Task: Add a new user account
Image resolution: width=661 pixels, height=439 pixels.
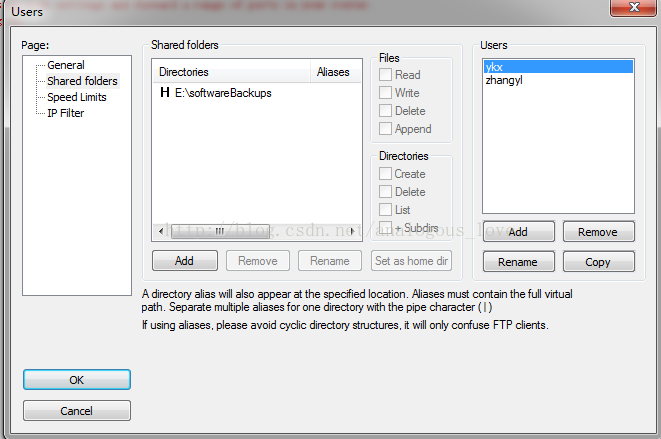Action: [x=519, y=232]
